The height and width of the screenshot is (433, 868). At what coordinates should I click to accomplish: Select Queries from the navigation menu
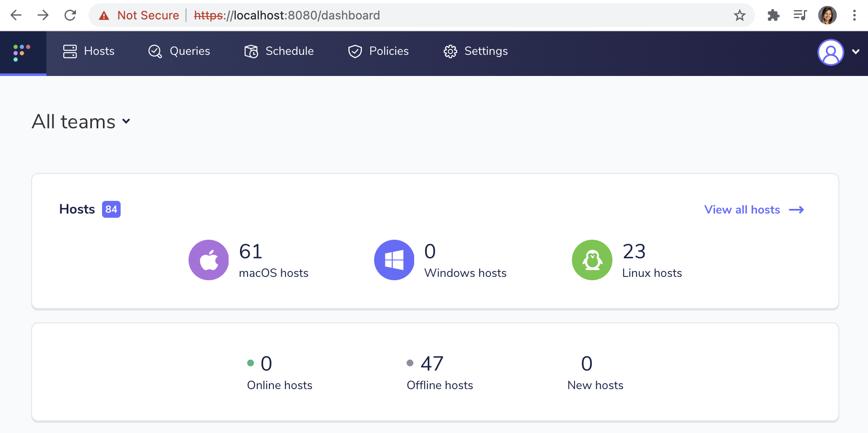click(190, 51)
